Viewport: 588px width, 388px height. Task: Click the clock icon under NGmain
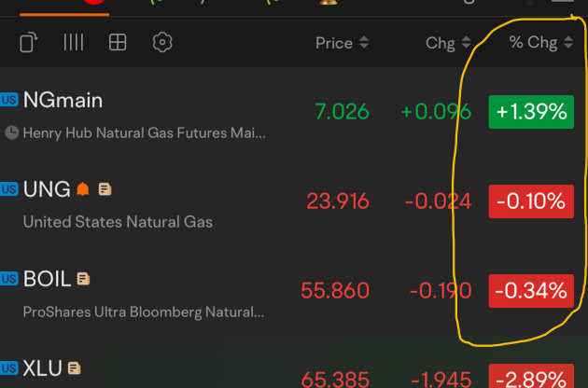pyautogui.click(x=11, y=132)
